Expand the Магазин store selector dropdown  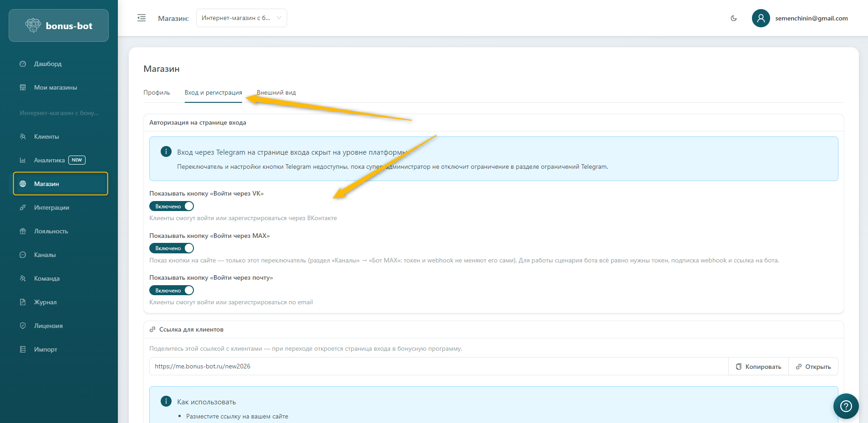tap(241, 18)
